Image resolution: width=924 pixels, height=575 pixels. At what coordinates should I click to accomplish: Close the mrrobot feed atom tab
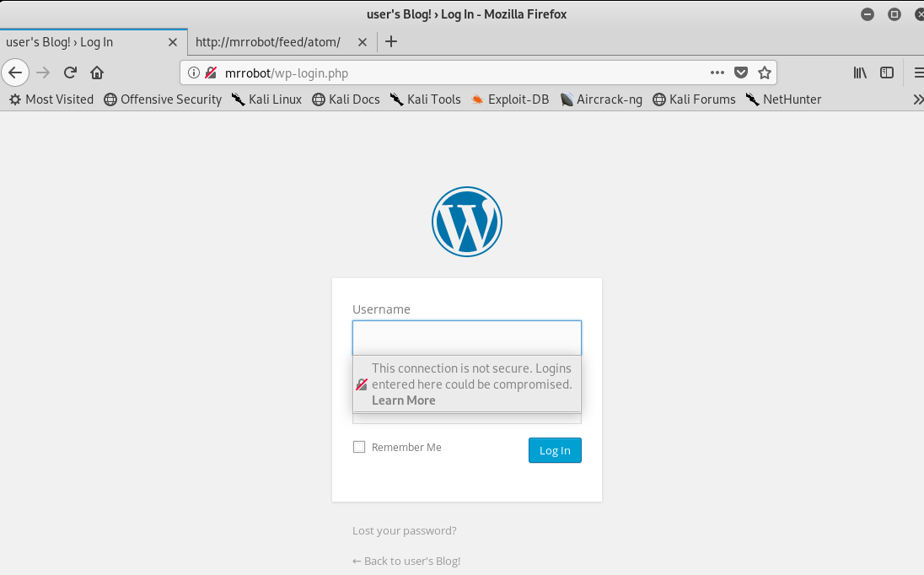363,42
